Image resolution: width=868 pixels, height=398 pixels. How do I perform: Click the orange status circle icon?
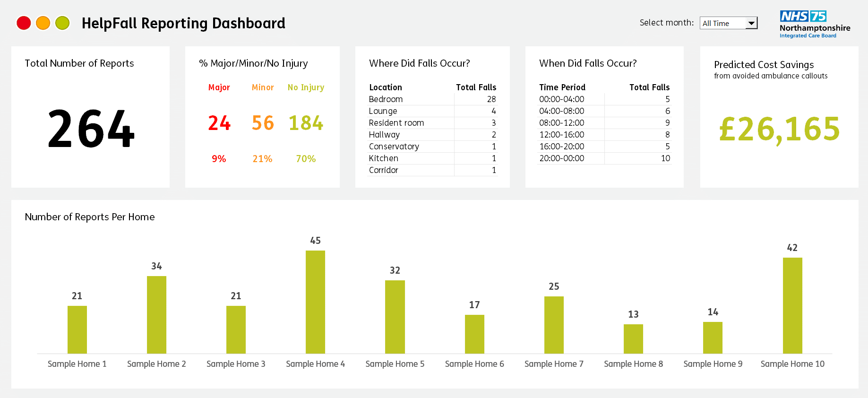(43, 23)
